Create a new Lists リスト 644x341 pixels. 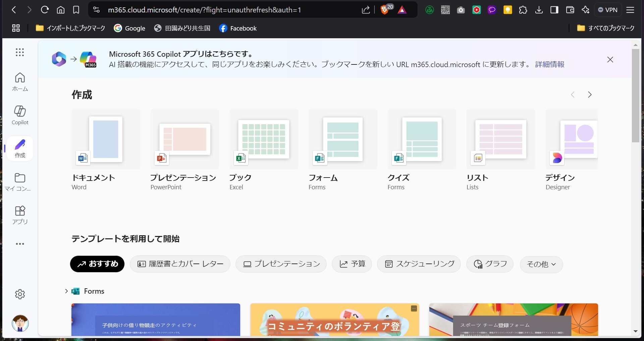(501, 150)
